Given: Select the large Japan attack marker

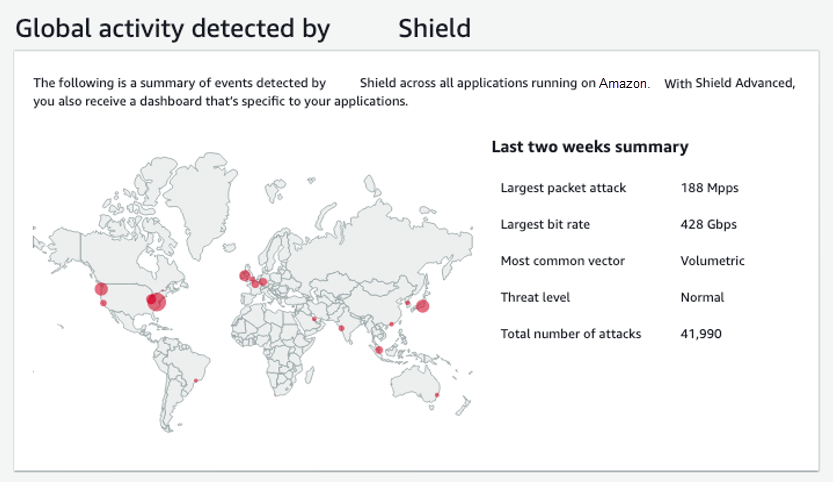Looking at the screenshot, I should pos(422,306).
